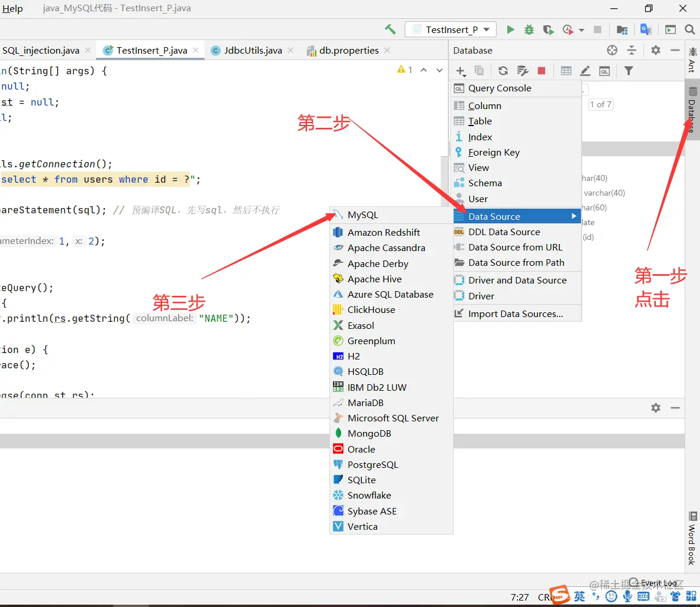700x607 pixels.
Task: Open the Word Book side tool window
Action: [x=692, y=538]
